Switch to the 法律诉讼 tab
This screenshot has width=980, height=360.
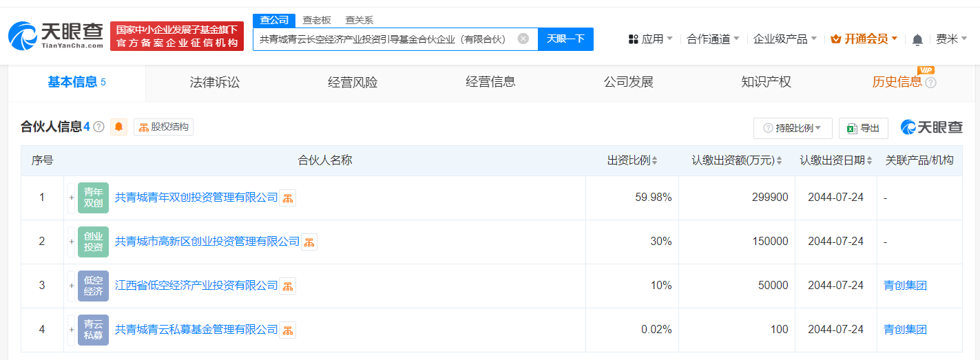[x=215, y=83]
